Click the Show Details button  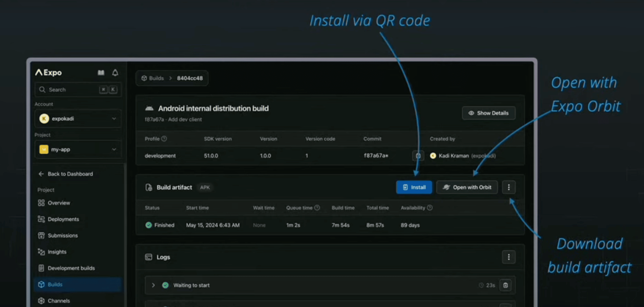[x=489, y=113]
